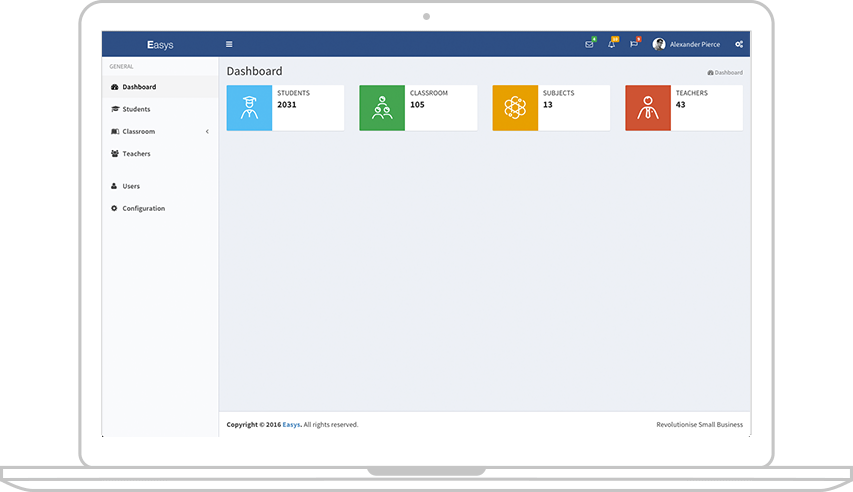853x492 pixels.
Task: Select Students in the sidebar
Action: coord(136,109)
